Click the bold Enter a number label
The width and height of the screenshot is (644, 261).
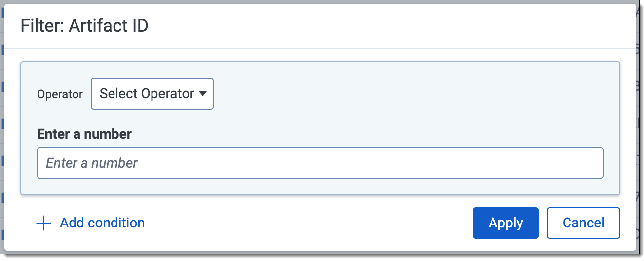click(x=84, y=134)
